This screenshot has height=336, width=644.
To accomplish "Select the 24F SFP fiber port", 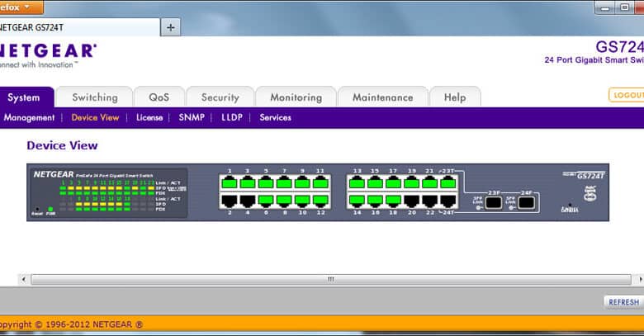I will [x=526, y=202].
